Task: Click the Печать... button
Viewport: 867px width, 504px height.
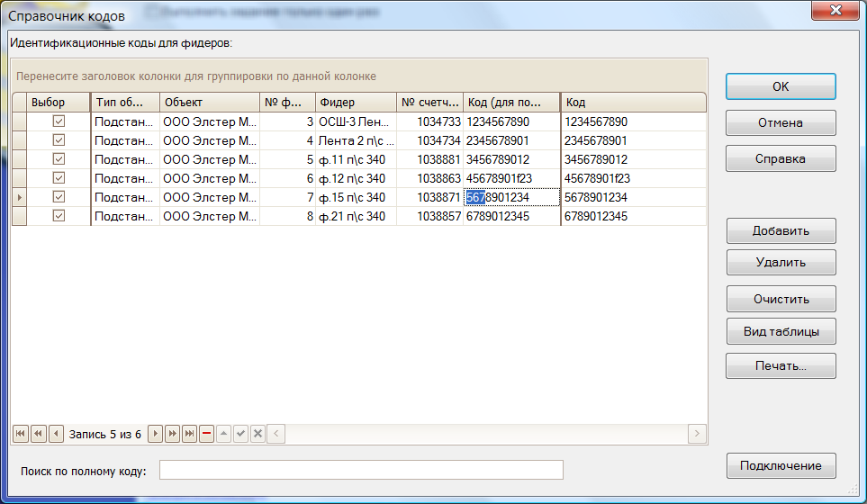Action: (x=781, y=366)
